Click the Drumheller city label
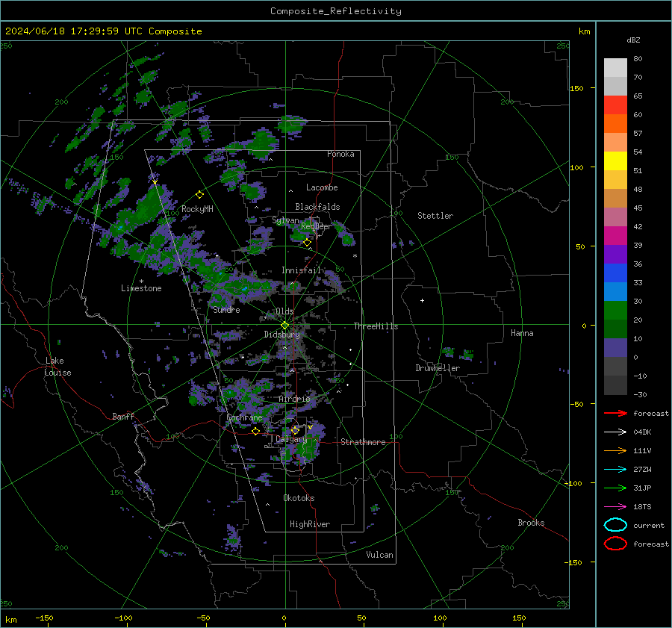 click(x=438, y=368)
